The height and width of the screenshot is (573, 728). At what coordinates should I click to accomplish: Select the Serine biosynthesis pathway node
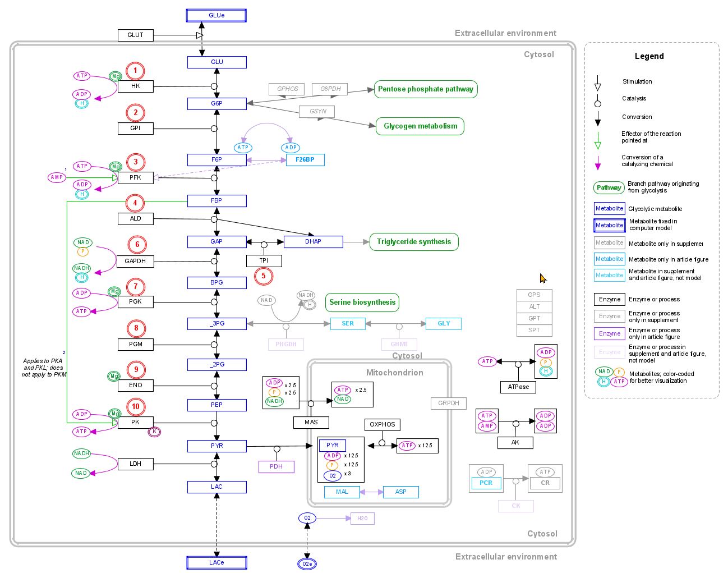pos(362,302)
